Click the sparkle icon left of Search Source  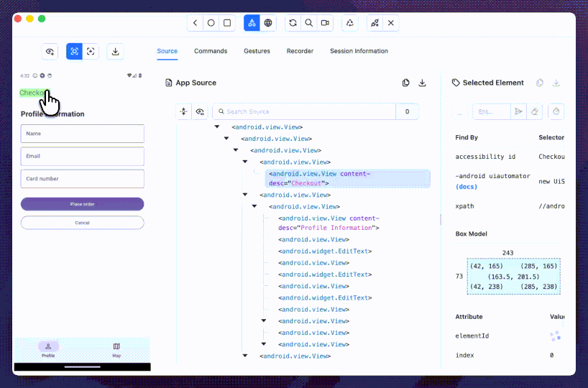pos(184,111)
